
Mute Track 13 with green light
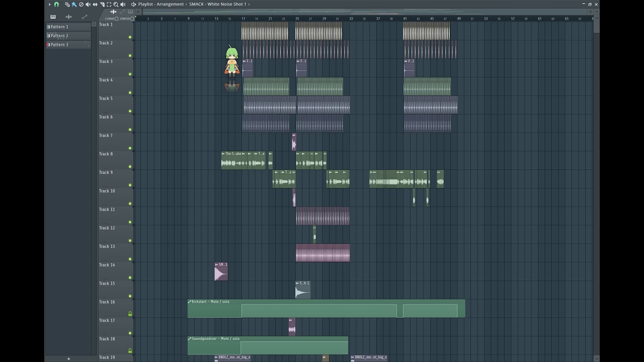pyautogui.click(x=130, y=259)
